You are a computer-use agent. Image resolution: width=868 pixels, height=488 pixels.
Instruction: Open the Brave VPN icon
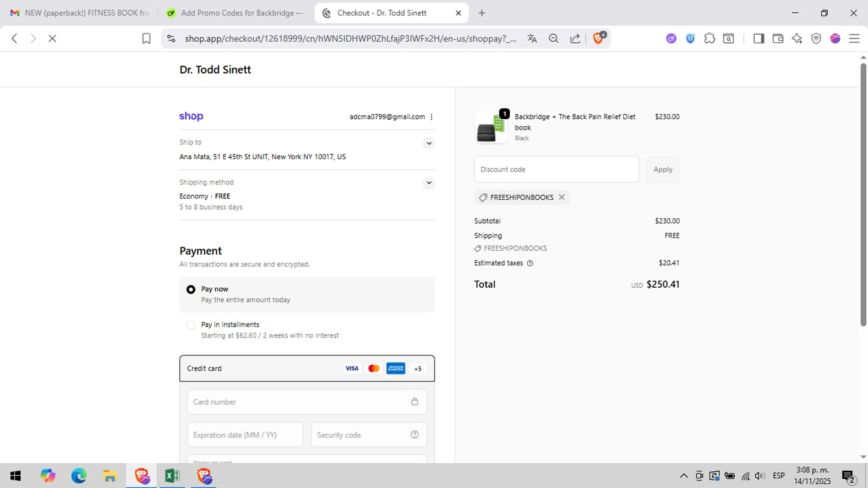click(x=816, y=38)
